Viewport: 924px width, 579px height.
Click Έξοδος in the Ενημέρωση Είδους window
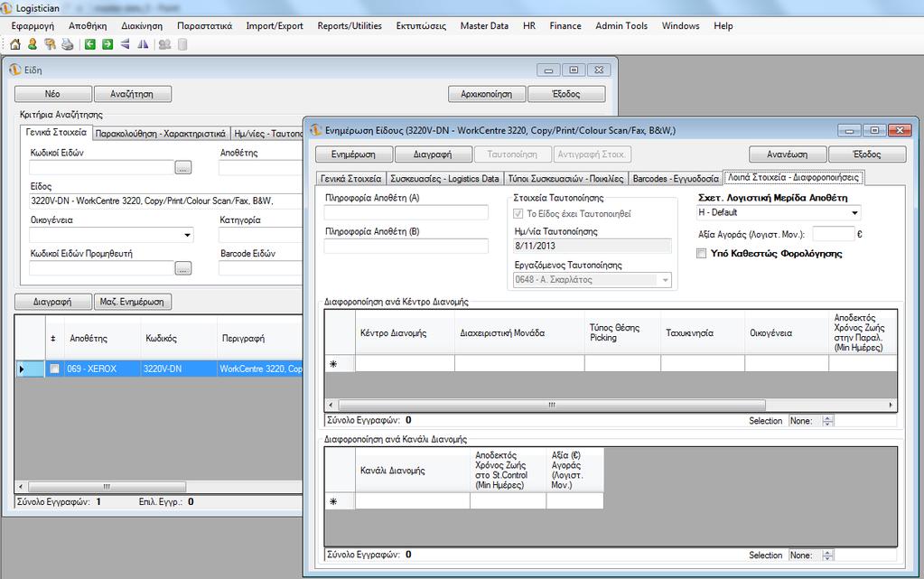(x=867, y=154)
